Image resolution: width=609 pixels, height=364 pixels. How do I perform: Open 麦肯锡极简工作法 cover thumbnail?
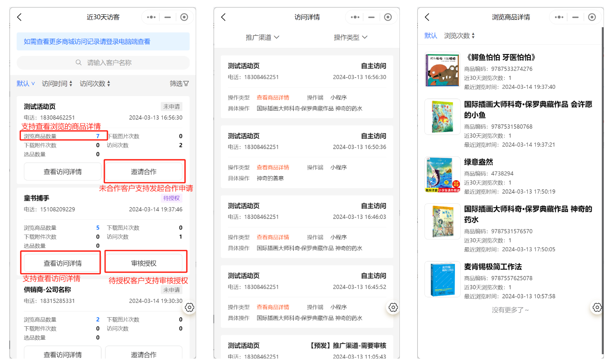point(443,279)
